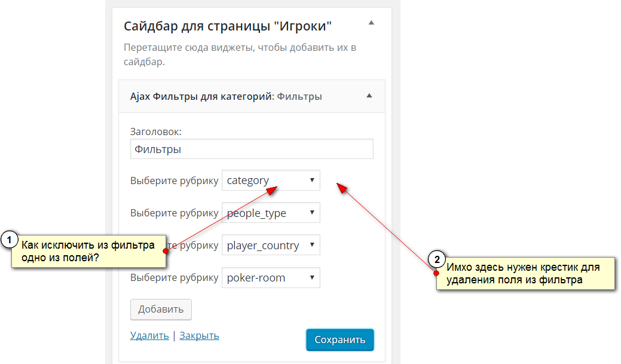Click the heading Сайдбар для страницы "Игроки"

pyautogui.click(x=228, y=26)
